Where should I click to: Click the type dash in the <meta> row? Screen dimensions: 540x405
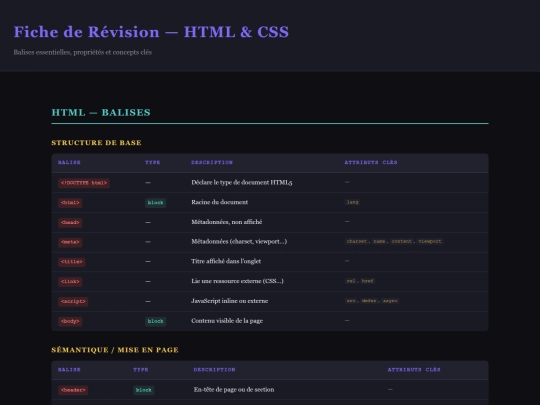148,242
